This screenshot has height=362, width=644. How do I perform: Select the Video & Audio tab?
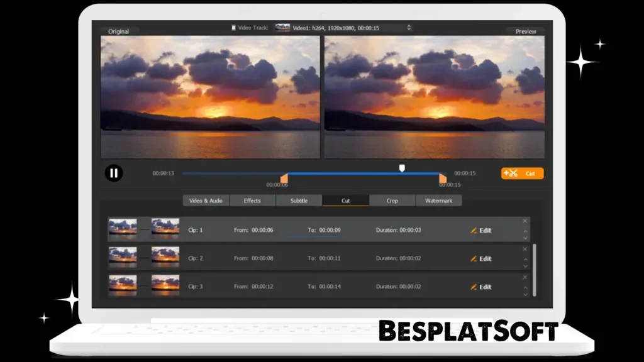tap(205, 200)
